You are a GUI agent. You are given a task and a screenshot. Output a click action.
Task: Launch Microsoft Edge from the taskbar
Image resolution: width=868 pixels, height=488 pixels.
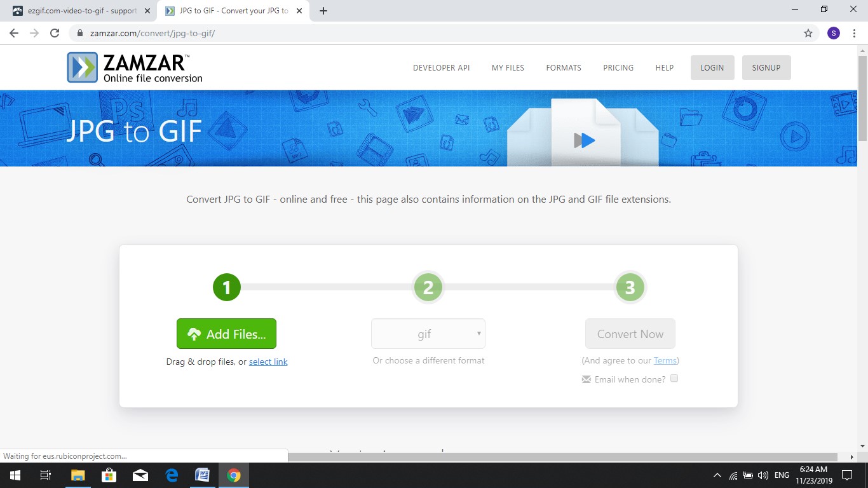(172, 475)
